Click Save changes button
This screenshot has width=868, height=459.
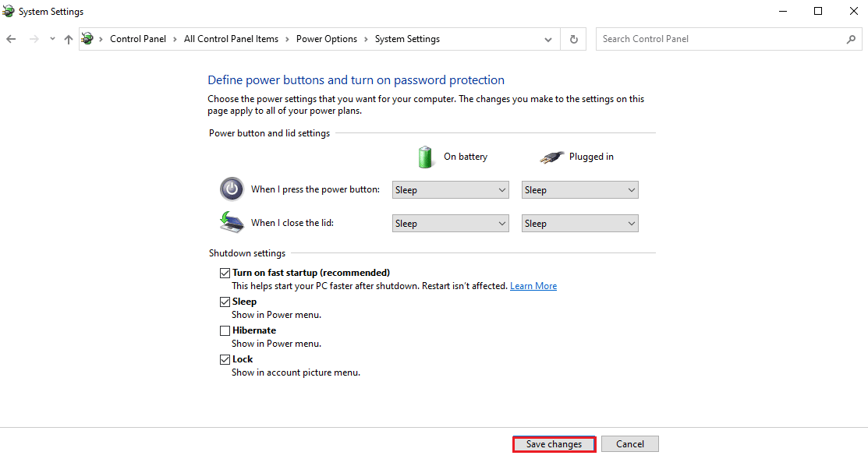tap(554, 444)
